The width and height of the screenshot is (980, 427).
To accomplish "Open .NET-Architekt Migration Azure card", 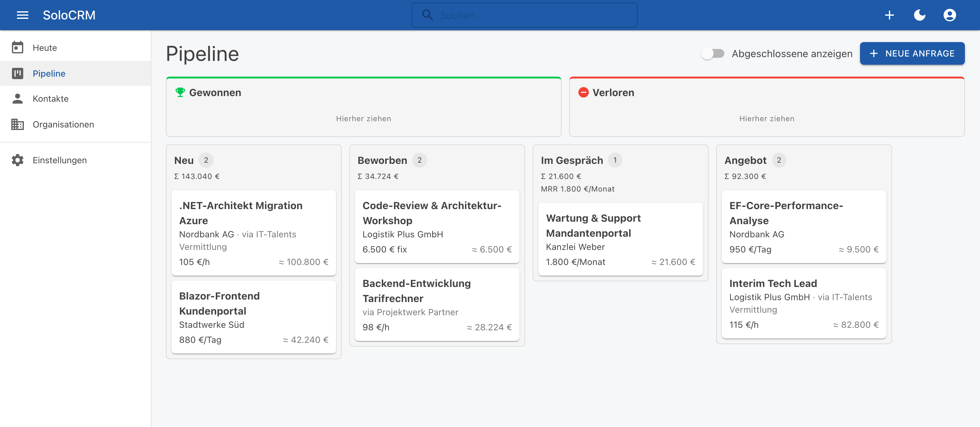I will tap(254, 233).
